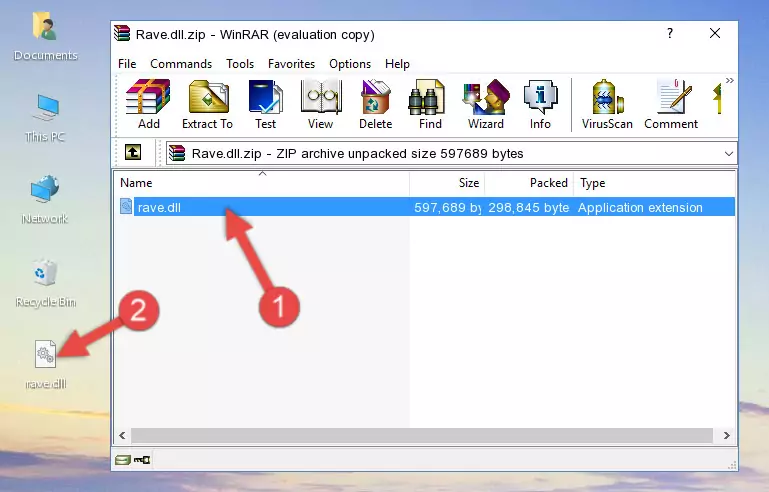
Task: Sort files by Packed column
Action: [x=529, y=183]
